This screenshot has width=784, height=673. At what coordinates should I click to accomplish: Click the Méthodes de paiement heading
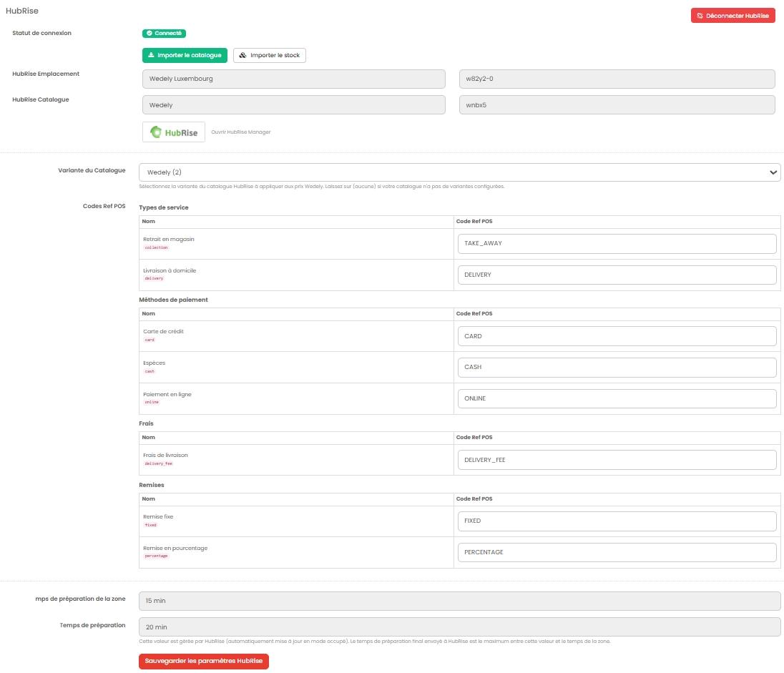click(x=173, y=300)
